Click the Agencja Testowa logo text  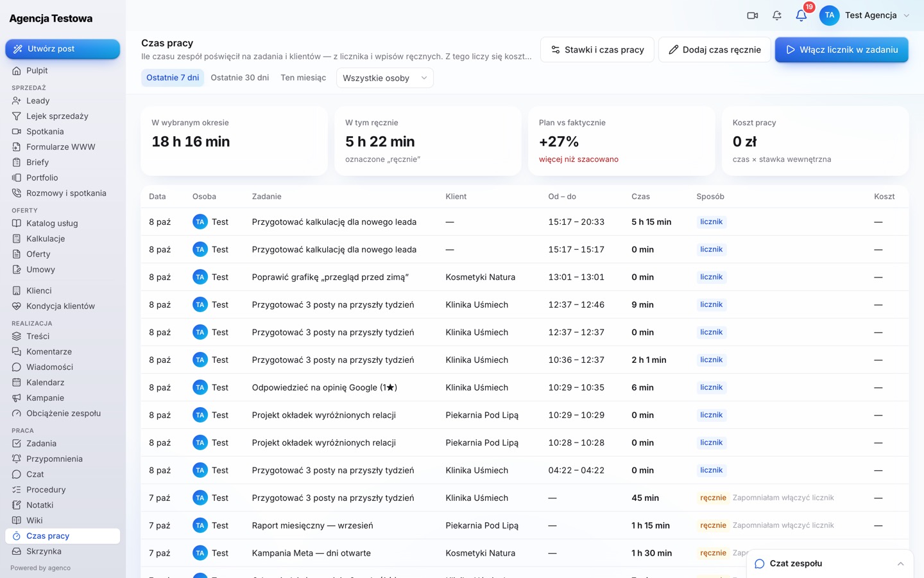(x=51, y=19)
